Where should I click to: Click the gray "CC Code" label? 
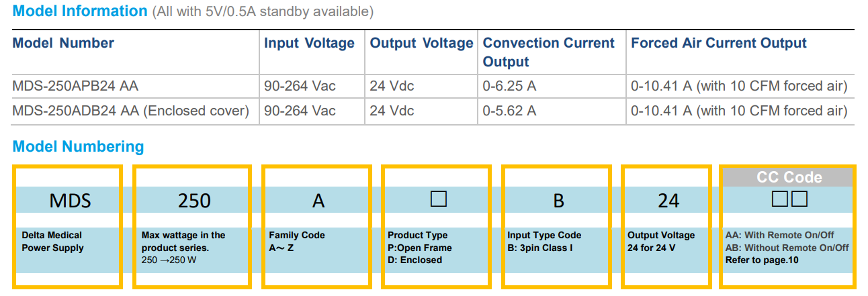coord(789,177)
